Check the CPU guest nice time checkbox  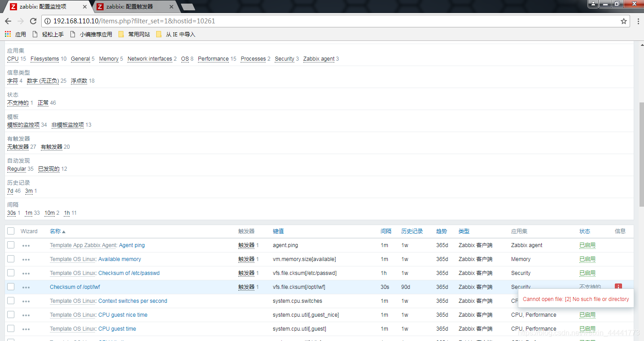(x=11, y=314)
